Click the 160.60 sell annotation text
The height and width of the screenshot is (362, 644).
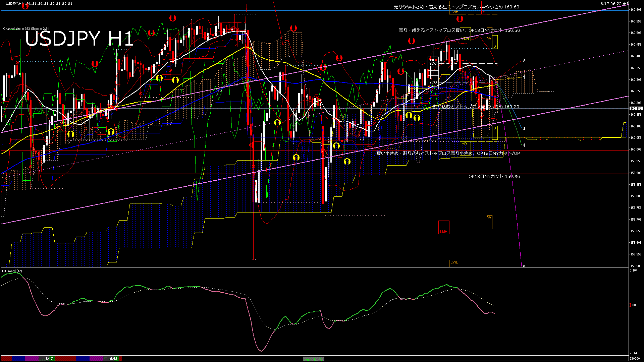coord(456,7)
